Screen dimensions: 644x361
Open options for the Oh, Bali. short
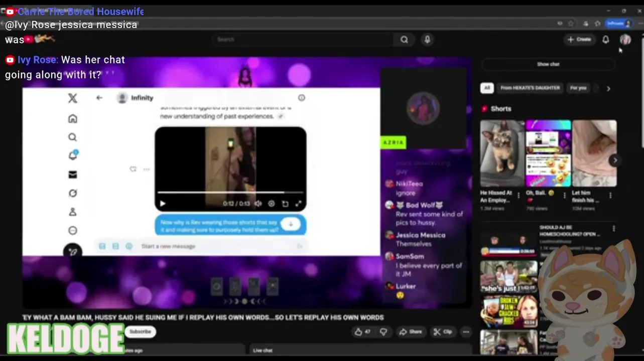564,196
